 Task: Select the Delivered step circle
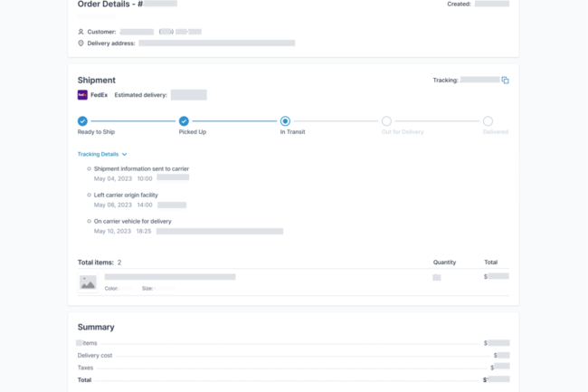coord(488,120)
